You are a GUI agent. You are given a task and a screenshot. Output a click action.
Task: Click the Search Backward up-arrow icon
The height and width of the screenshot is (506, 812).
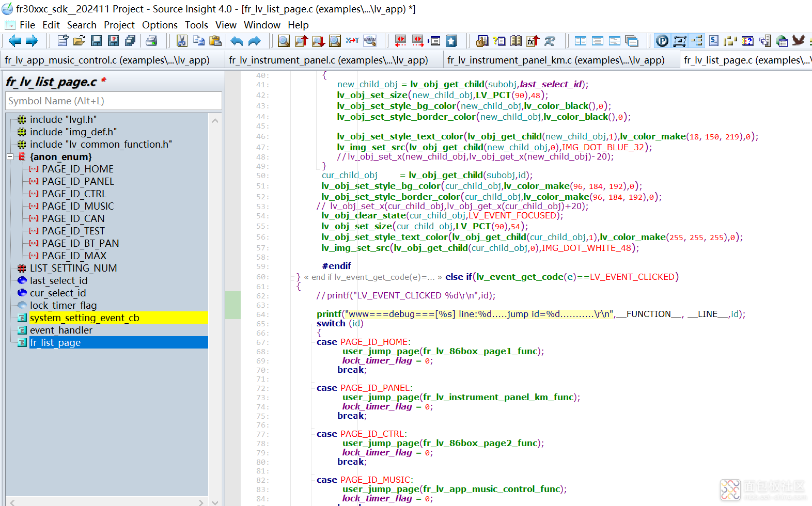coord(301,41)
